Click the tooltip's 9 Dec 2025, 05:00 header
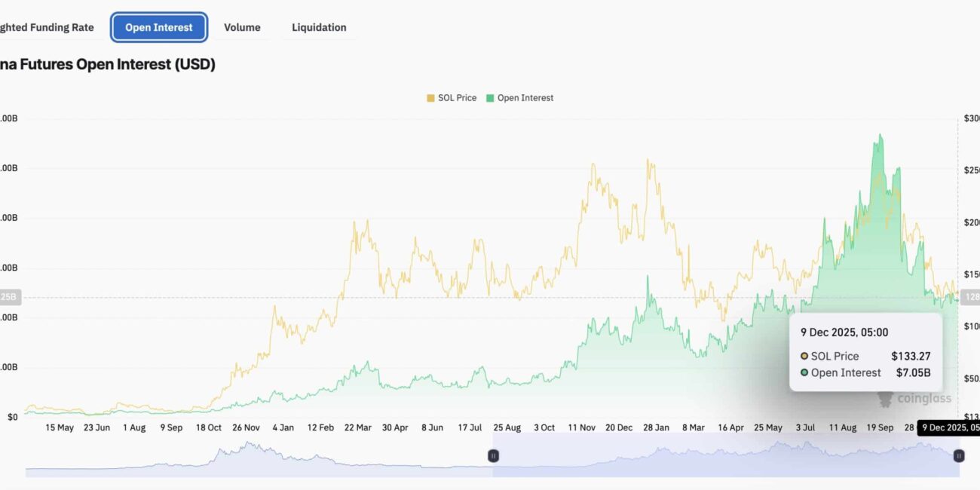Image resolution: width=980 pixels, height=490 pixels. click(x=844, y=332)
